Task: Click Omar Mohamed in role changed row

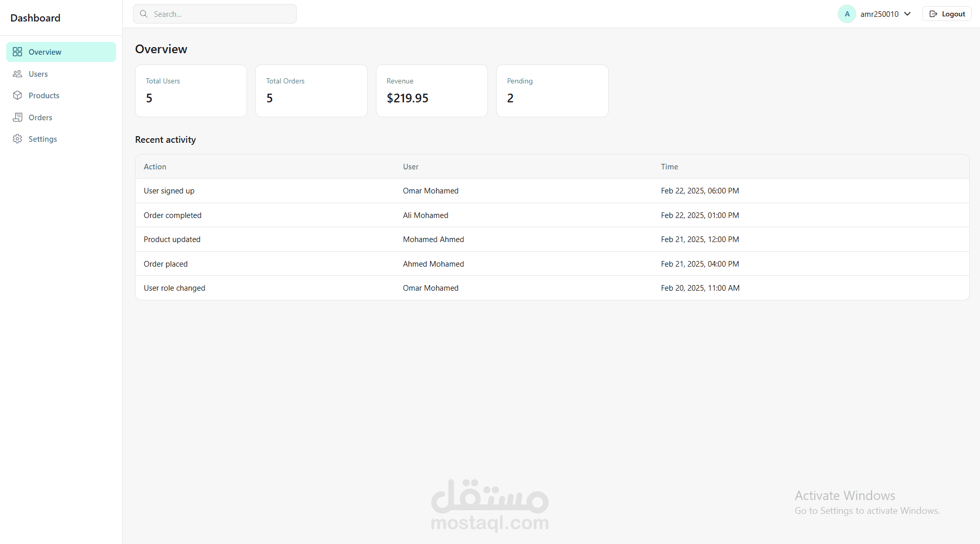Action: 431,288
